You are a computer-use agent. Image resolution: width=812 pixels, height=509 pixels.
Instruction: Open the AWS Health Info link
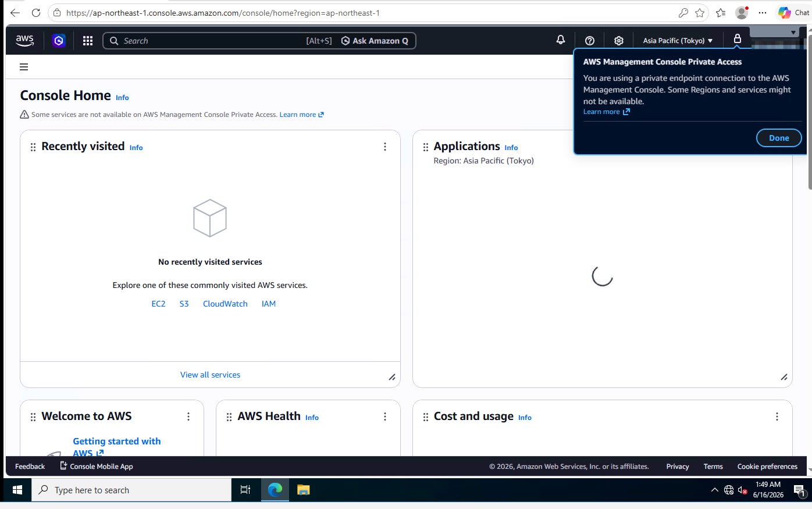tap(312, 418)
